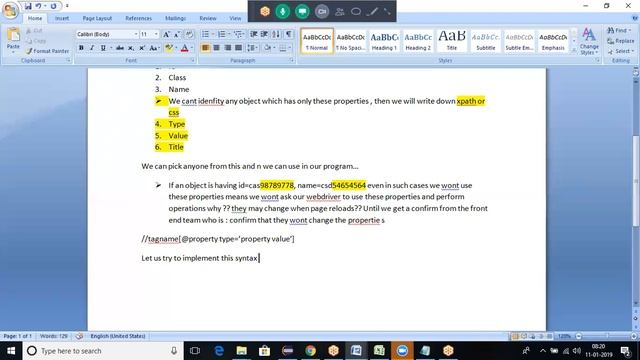640x360 pixels.
Task: Open the shading paint bucket options
Action: [268, 48]
